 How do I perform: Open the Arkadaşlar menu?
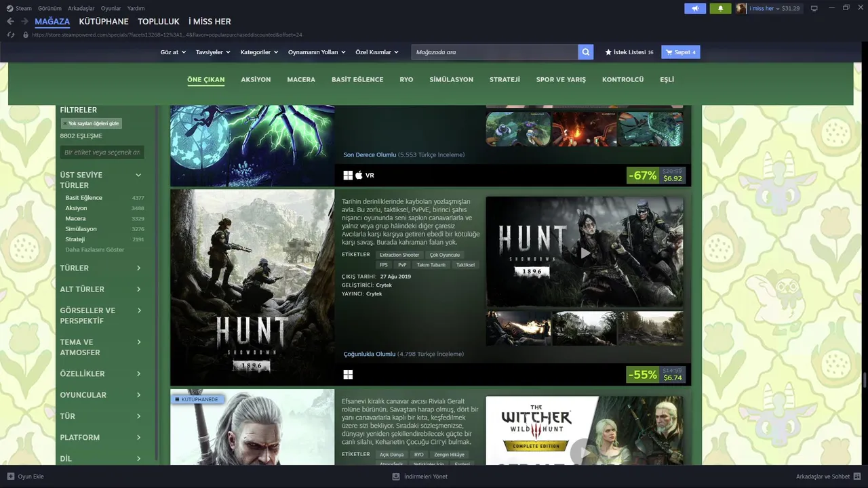[x=81, y=8]
